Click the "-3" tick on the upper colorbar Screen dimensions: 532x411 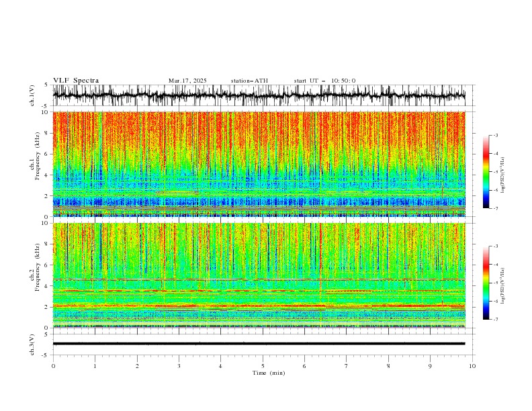click(496, 135)
